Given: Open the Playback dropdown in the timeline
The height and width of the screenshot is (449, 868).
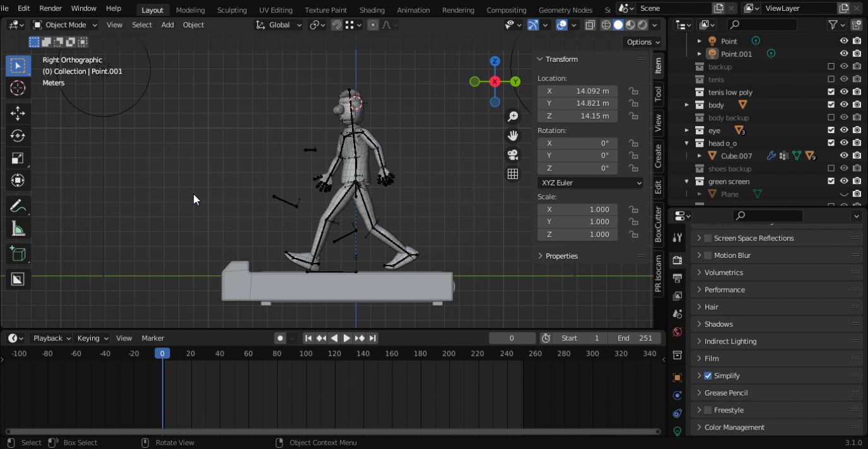Looking at the screenshot, I should (x=52, y=338).
